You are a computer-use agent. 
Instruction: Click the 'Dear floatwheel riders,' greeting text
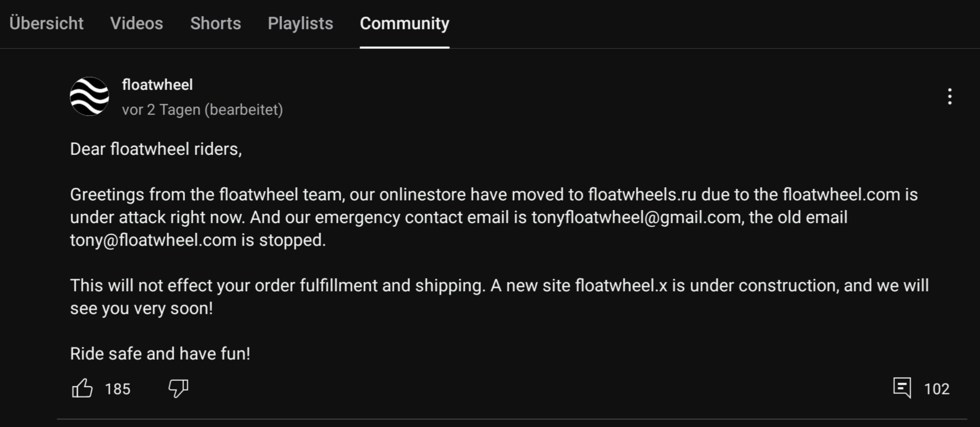click(x=156, y=149)
